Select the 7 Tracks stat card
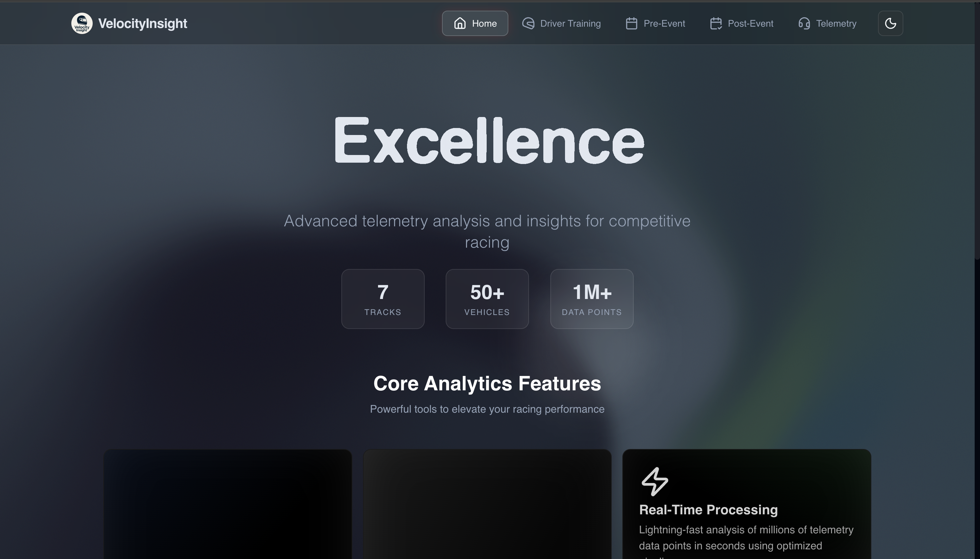The image size is (980, 559). pyautogui.click(x=383, y=299)
